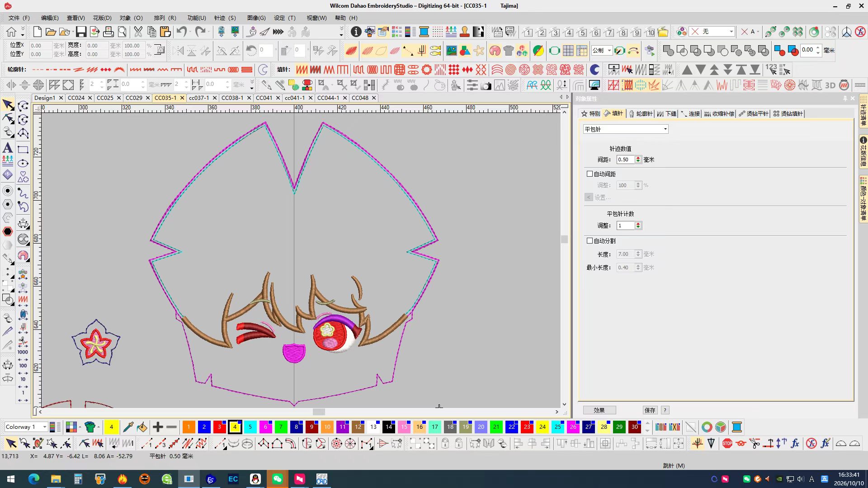Switch to the CC041 document tab
The width and height of the screenshot is (868, 488).
264,98
